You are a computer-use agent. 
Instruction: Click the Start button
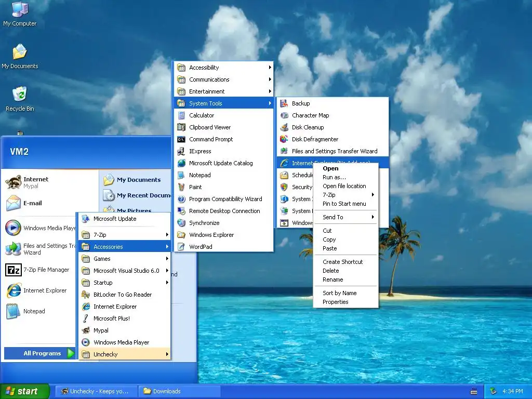[x=24, y=391]
